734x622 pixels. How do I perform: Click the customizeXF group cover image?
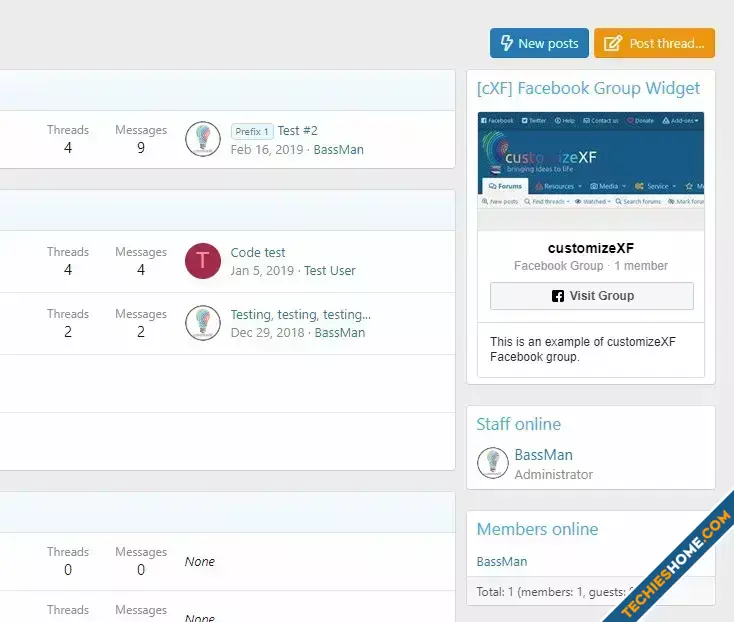(591, 171)
